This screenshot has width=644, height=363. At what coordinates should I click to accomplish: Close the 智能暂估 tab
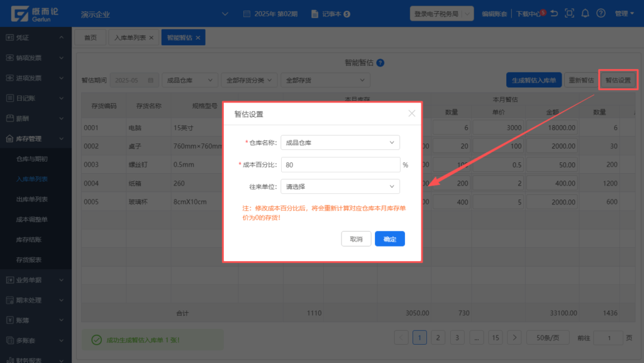(197, 38)
